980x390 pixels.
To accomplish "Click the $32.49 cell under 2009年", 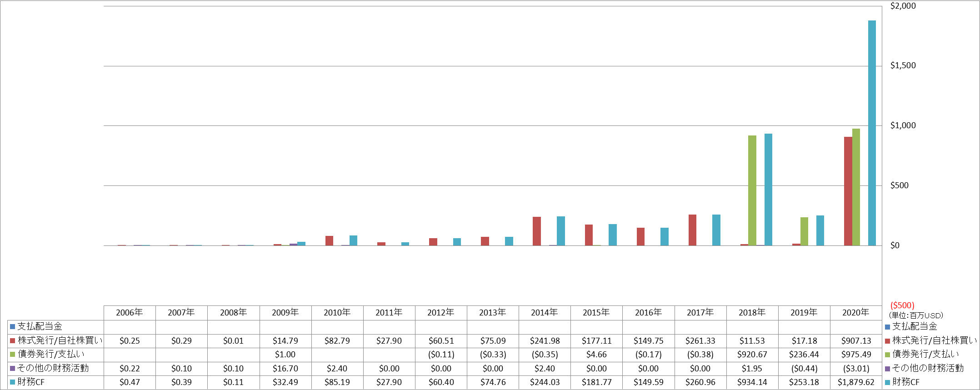I will click(285, 382).
